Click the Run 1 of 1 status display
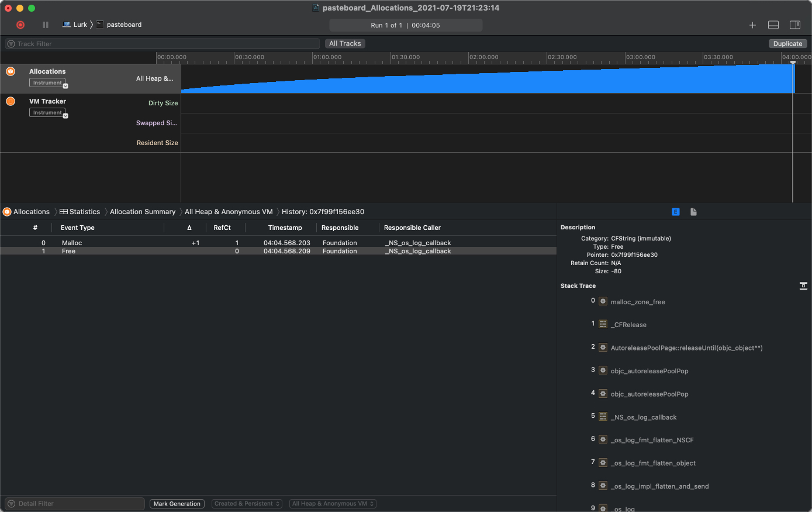 tap(406, 25)
